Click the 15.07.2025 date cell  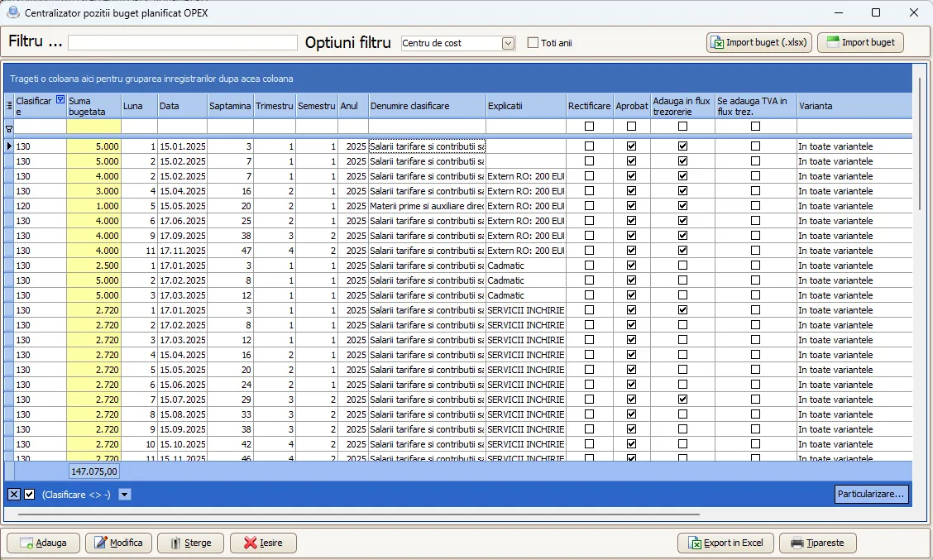182,400
